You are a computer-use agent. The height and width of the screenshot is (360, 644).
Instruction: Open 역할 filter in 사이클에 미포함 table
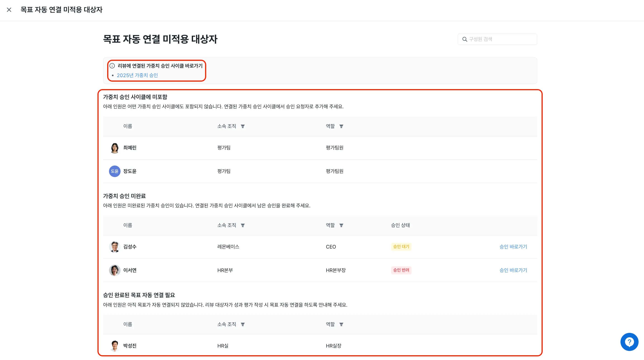tap(341, 126)
